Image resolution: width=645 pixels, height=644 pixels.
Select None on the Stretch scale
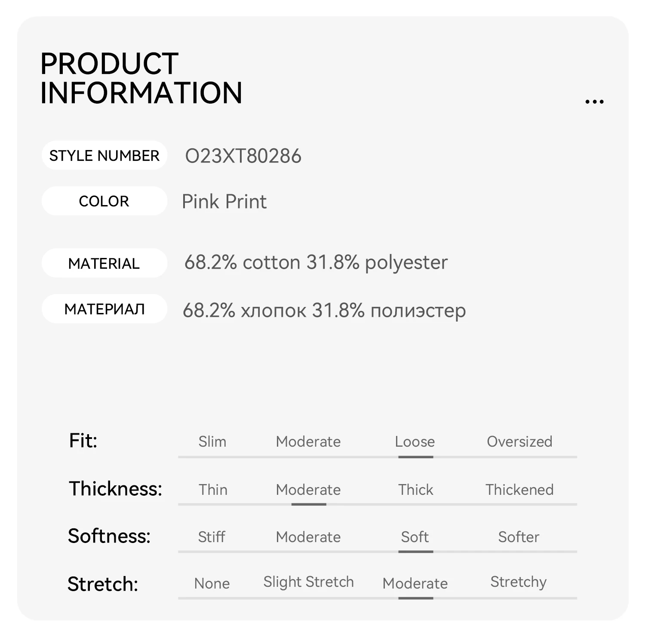212,583
